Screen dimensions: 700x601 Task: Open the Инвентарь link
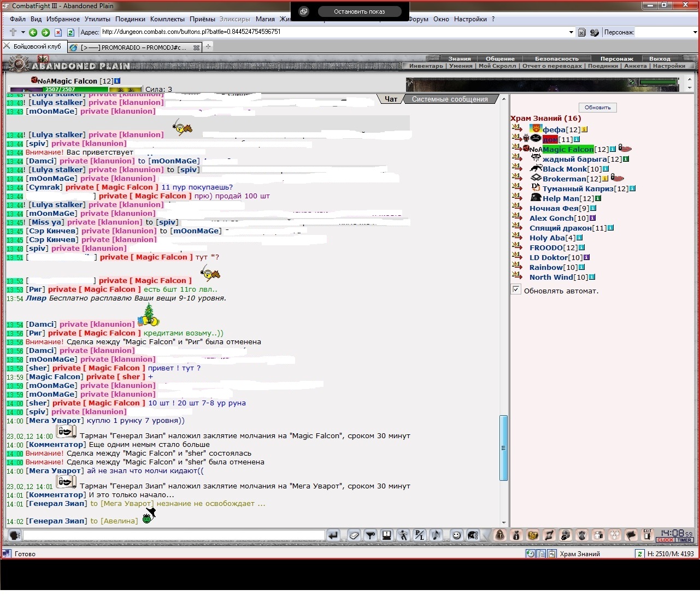(x=426, y=66)
